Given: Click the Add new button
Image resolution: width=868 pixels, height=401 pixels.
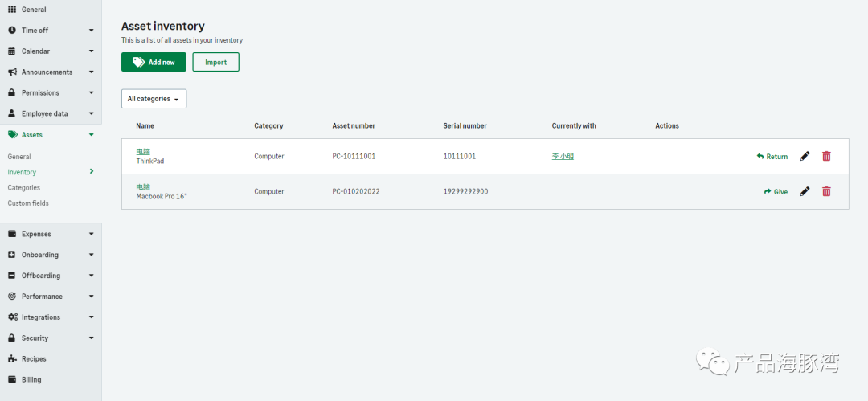Looking at the screenshot, I should [x=154, y=62].
